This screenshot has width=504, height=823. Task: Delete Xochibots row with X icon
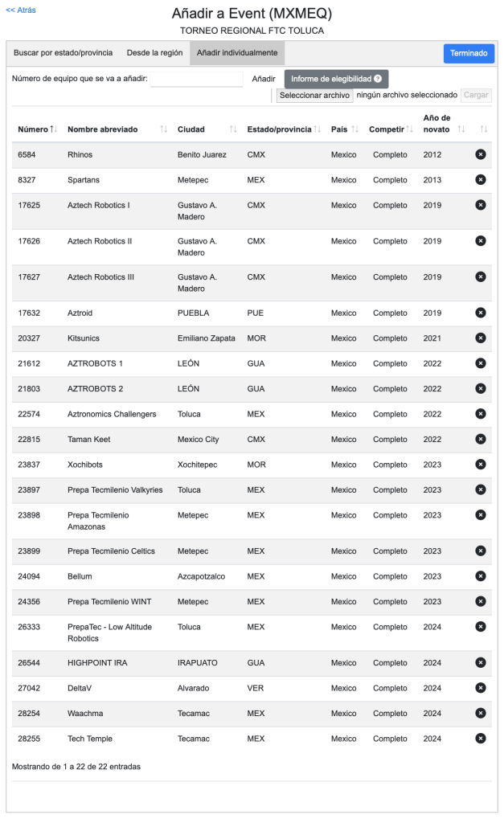pyautogui.click(x=481, y=465)
